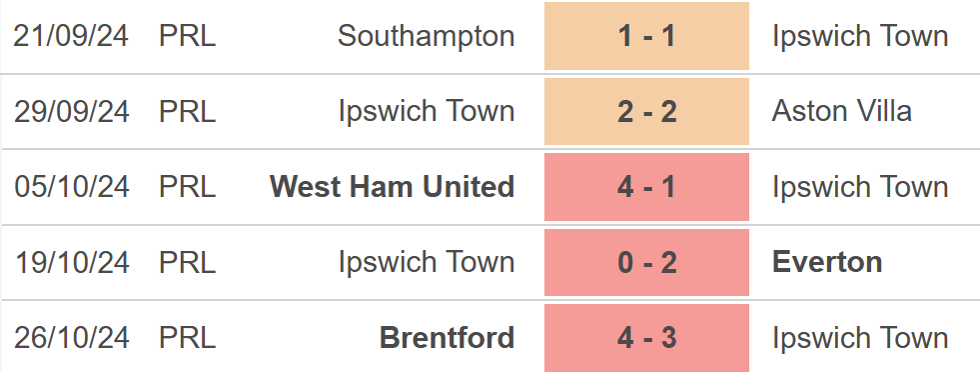Click Ipswich Town in the 05/10/24 row
Screen dimensions: 980x373
(860, 187)
